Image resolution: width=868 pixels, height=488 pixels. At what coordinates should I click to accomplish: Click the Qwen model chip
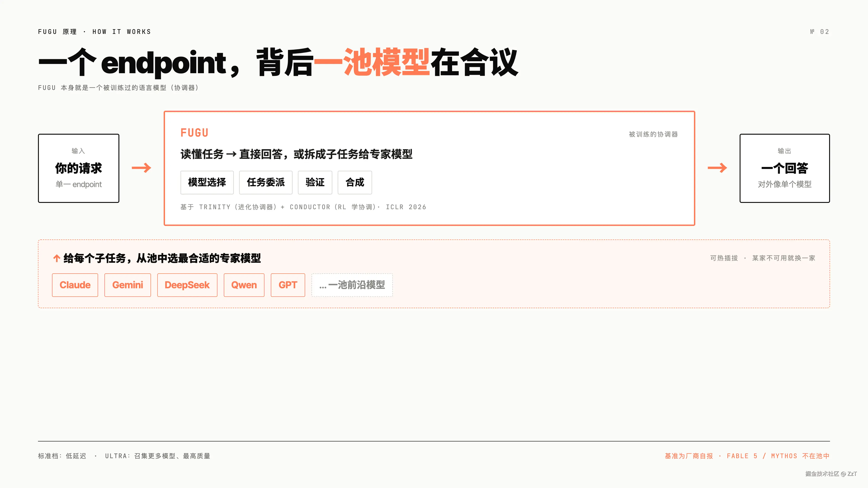point(244,285)
